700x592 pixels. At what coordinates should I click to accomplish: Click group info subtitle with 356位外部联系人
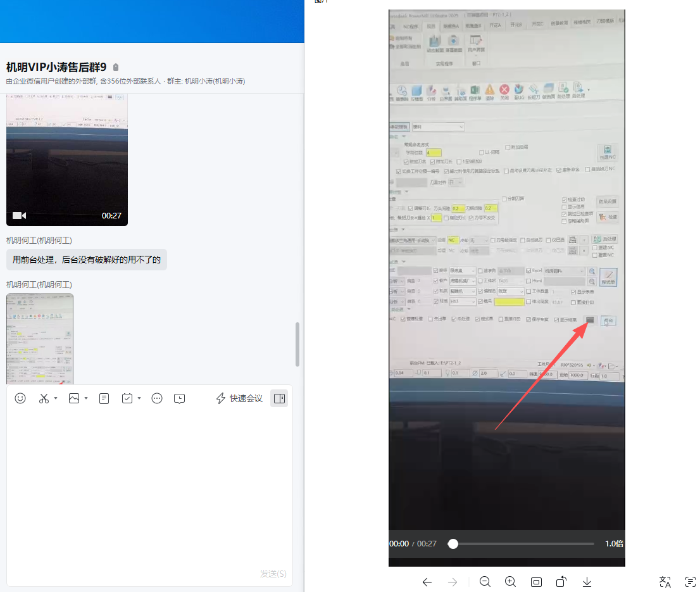tap(125, 81)
